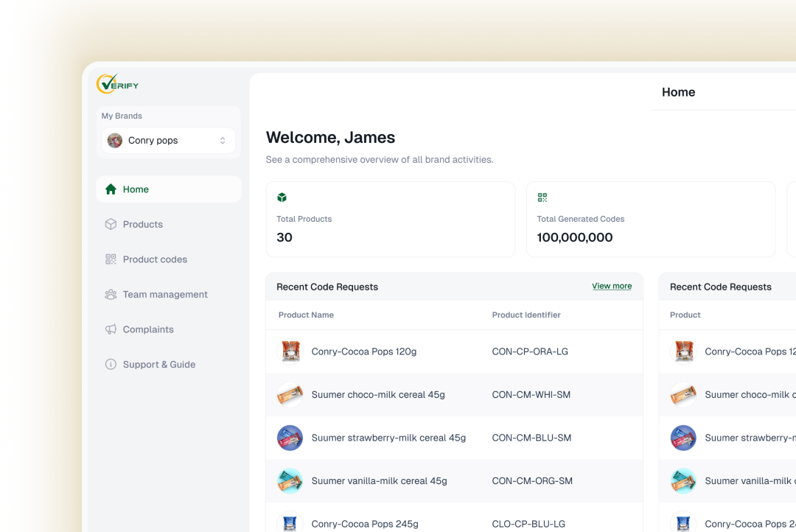Click the green cube icon above Total Products
This screenshot has width=796, height=532.
point(282,197)
